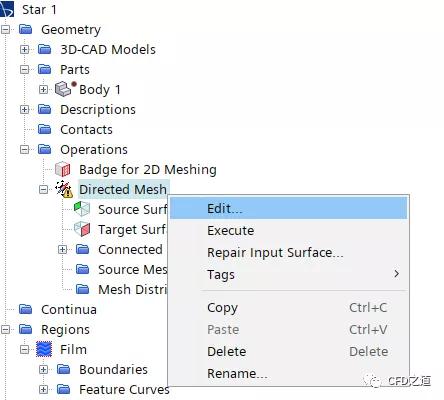444x400 pixels.
Task: Click the Body 1 part icon
Action: tap(65, 89)
